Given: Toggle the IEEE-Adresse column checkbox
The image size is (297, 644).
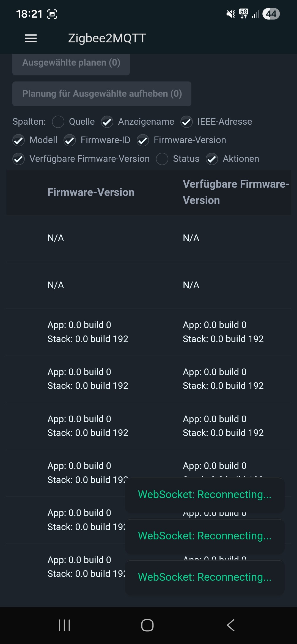Looking at the screenshot, I should point(186,122).
